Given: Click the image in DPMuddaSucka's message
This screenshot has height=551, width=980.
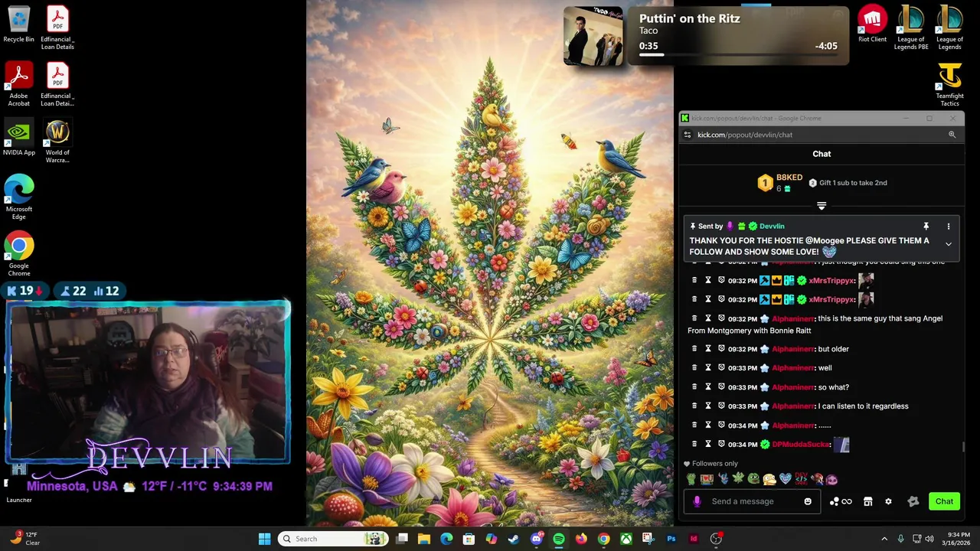Looking at the screenshot, I should (x=841, y=444).
